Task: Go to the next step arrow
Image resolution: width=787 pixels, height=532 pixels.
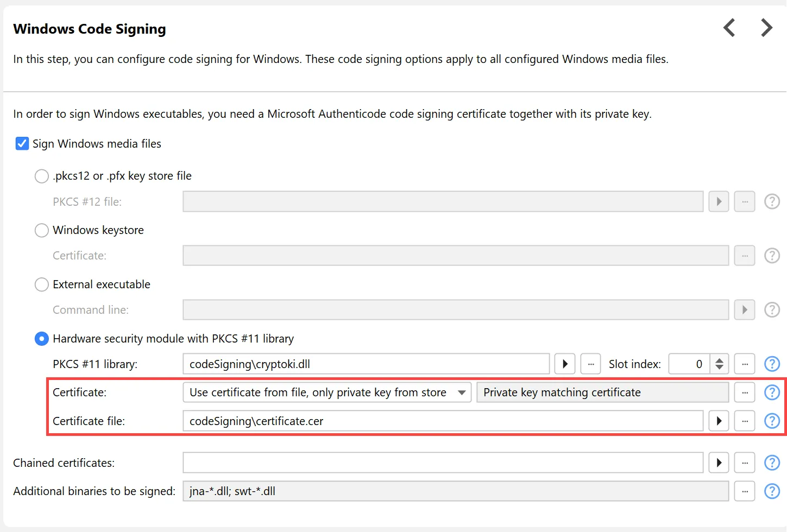Action: 766,28
